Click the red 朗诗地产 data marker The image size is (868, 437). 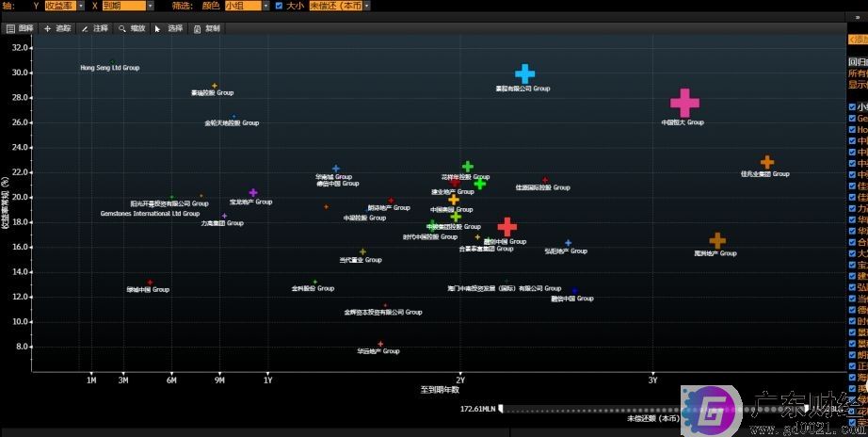tap(391, 201)
